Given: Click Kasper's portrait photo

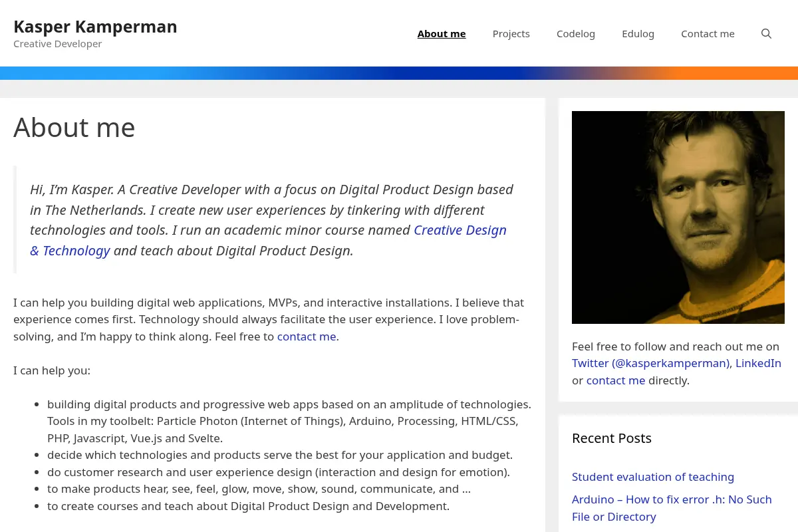Looking at the screenshot, I should tap(678, 217).
